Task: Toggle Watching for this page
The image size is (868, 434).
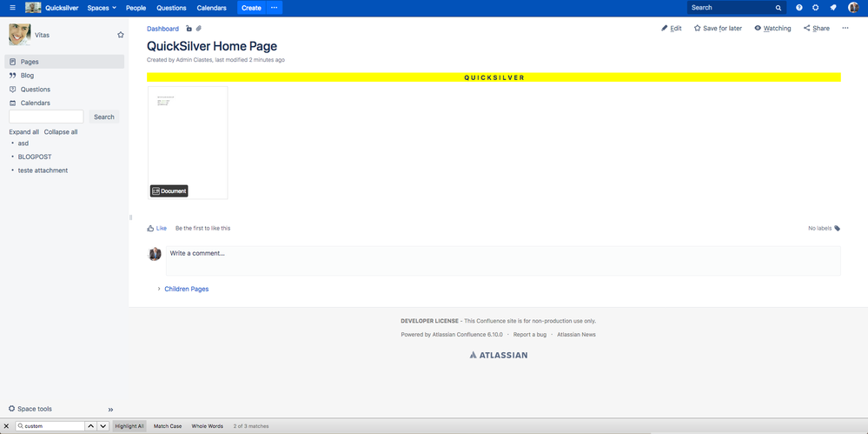Action: pos(772,29)
